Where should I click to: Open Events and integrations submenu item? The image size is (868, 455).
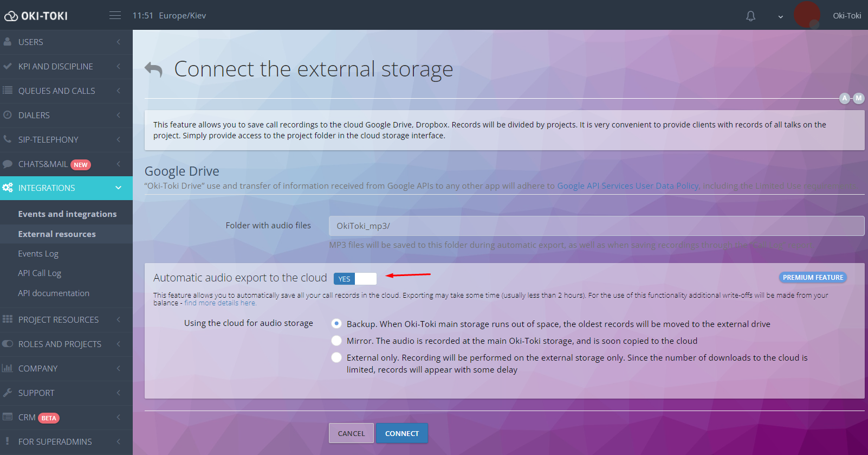pyautogui.click(x=66, y=214)
